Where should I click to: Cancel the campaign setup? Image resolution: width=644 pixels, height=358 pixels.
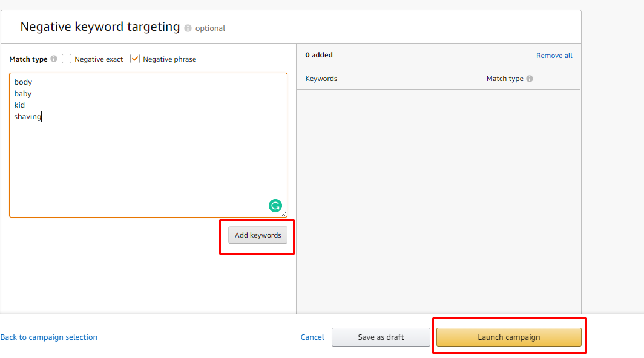312,337
